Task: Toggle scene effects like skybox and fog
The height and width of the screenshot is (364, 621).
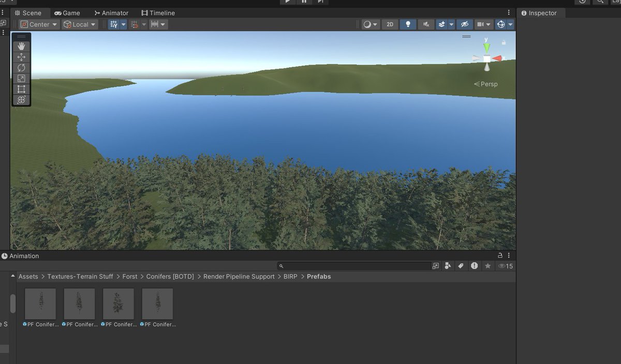Action: pyautogui.click(x=441, y=24)
